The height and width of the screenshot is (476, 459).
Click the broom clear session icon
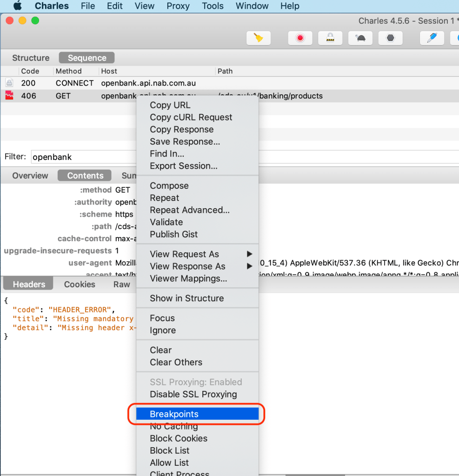[258, 38]
